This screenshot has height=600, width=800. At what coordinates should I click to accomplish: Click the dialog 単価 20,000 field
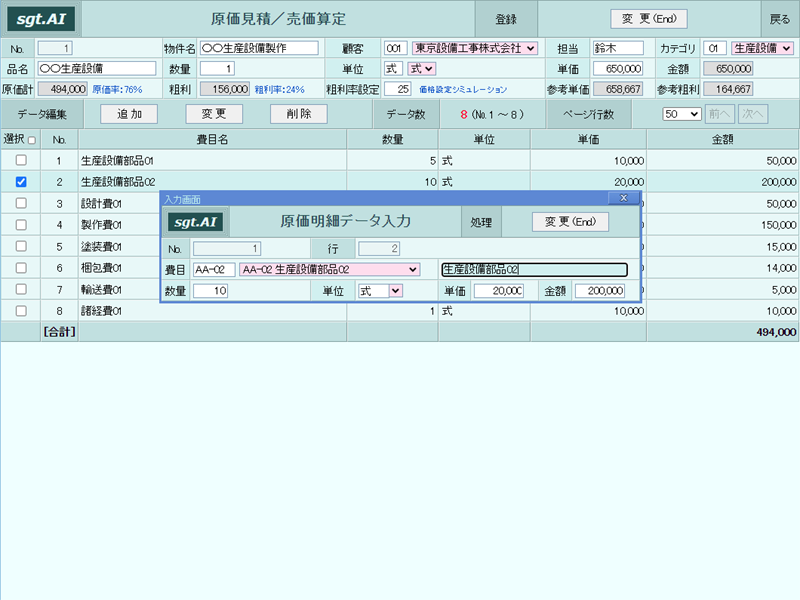pos(498,291)
